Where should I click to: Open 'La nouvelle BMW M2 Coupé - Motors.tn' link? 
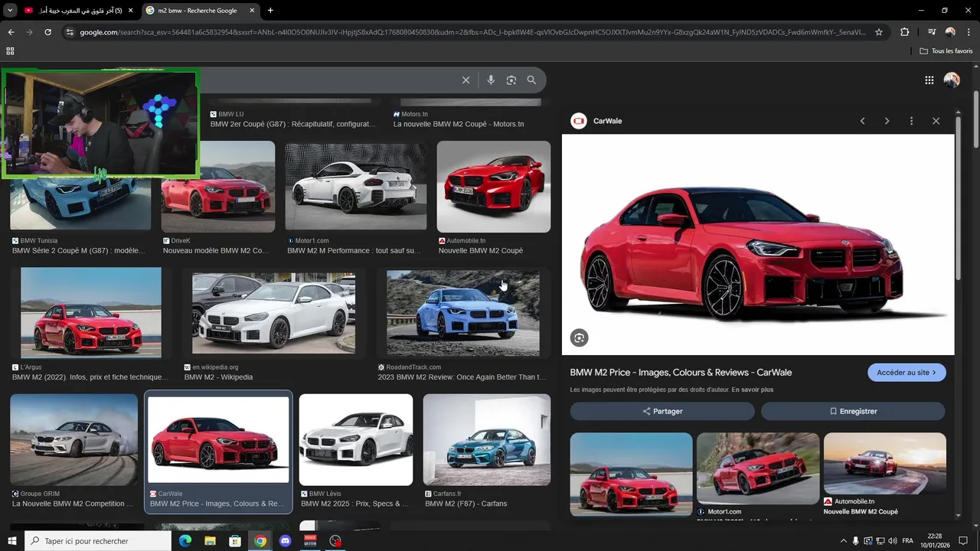click(x=459, y=124)
